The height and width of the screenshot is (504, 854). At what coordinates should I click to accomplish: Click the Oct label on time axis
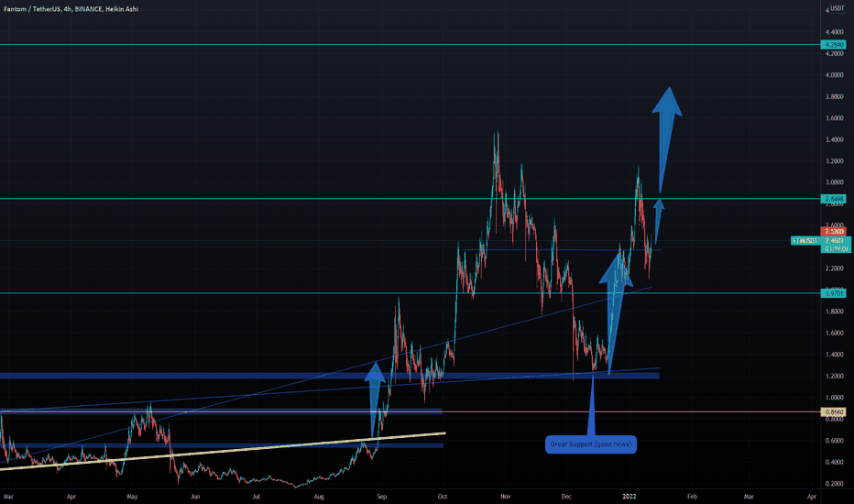coord(443,497)
